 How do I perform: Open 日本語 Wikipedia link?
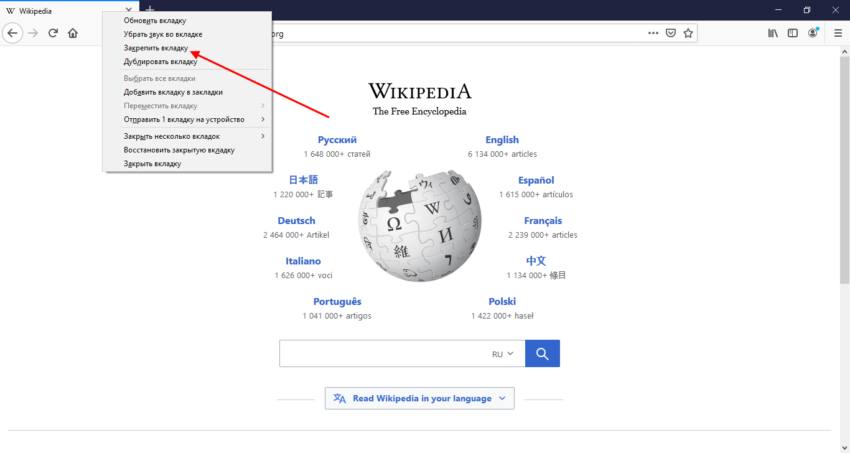point(304,180)
